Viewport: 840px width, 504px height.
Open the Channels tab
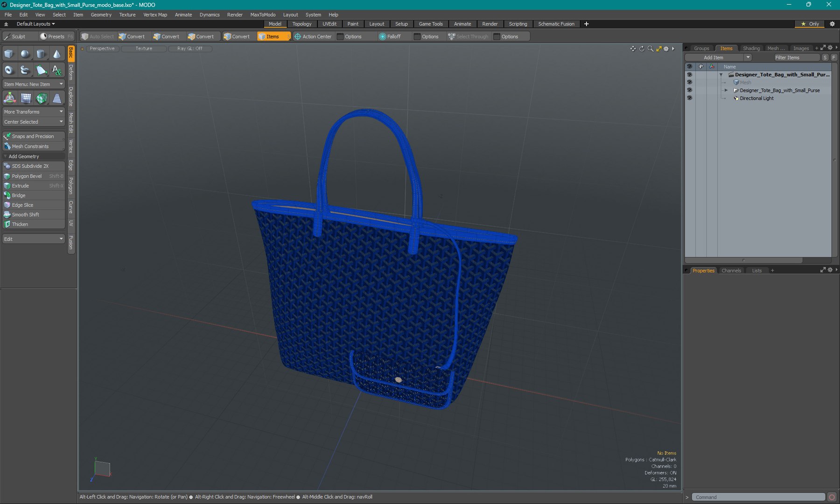pyautogui.click(x=731, y=271)
